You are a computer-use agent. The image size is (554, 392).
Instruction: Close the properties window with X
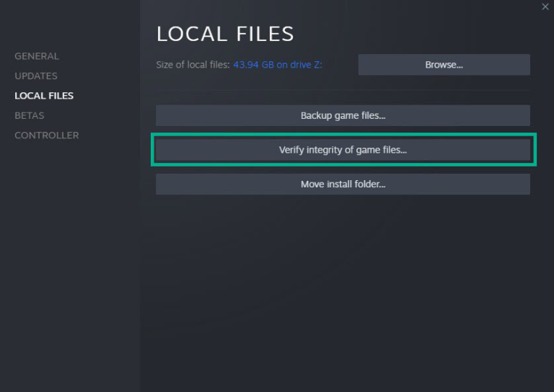click(545, 6)
